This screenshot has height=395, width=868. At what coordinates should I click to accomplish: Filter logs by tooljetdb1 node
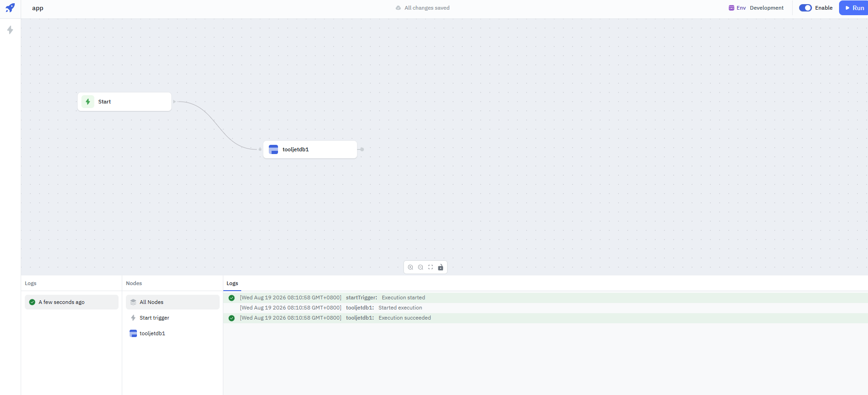[173, 333]
